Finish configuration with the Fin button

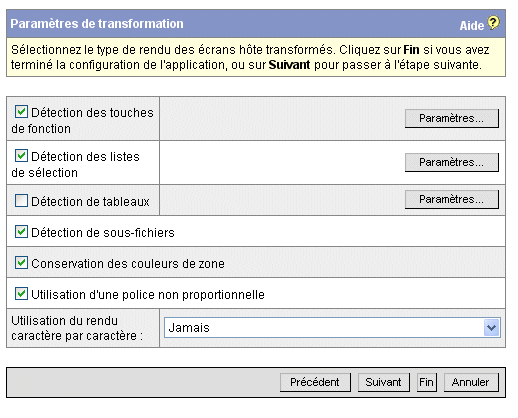[427, 382]
